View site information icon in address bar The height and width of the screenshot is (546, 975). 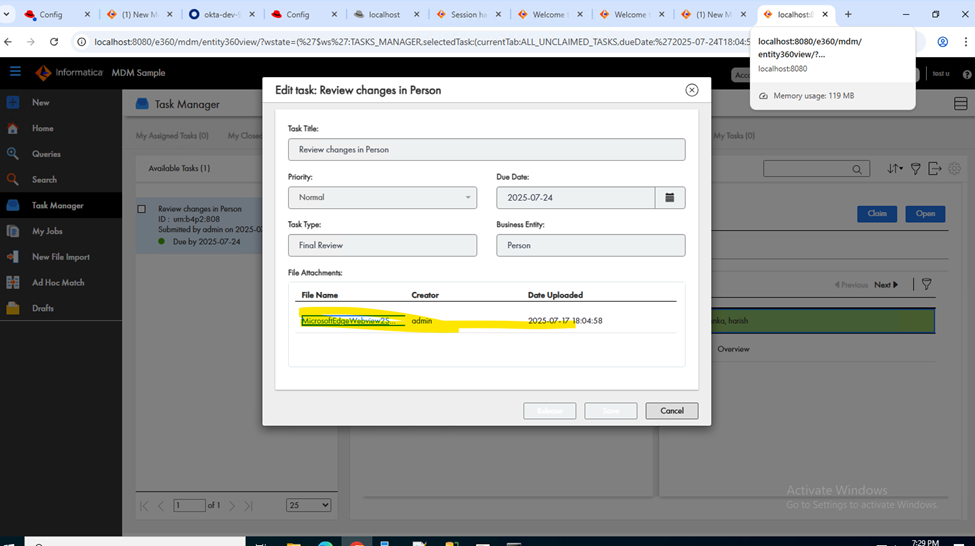tap(81, 42)
